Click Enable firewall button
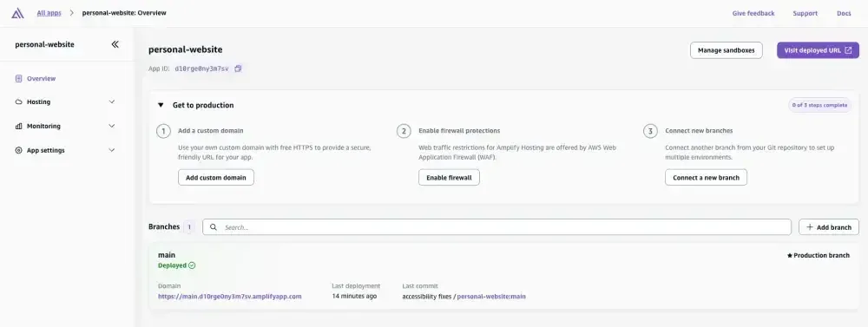The image size is (868, 327). (x=449, y=178)
